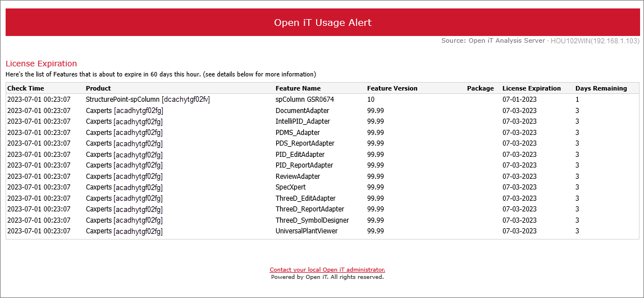The image size is (644, 298).
Task: Click the Package column header
Action: click(x=481, y=88)
